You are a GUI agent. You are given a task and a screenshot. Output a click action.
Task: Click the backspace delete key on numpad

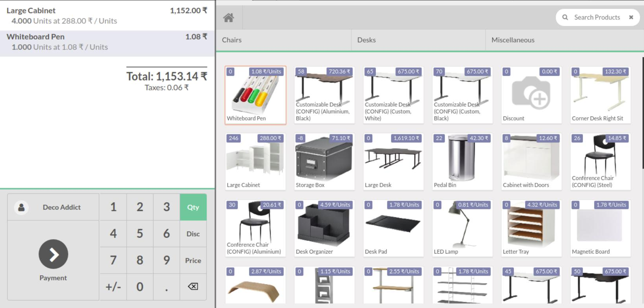click(x=193, y=287)
